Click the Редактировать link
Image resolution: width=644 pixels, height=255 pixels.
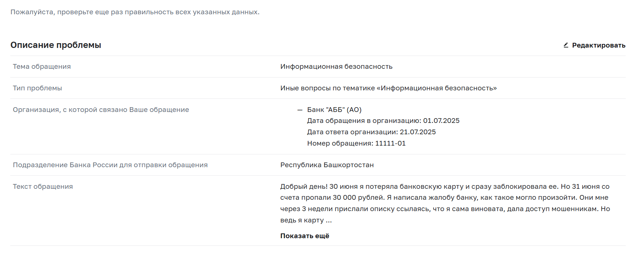[x=599, y=45]
